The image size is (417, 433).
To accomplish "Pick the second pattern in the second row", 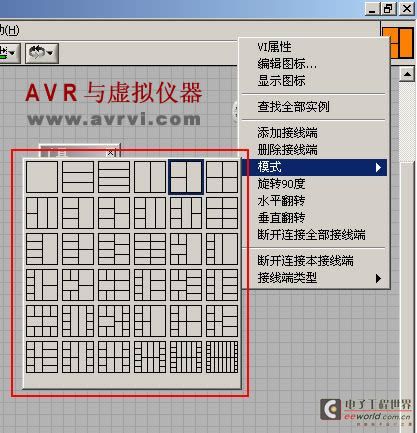I will coord(78,213).
